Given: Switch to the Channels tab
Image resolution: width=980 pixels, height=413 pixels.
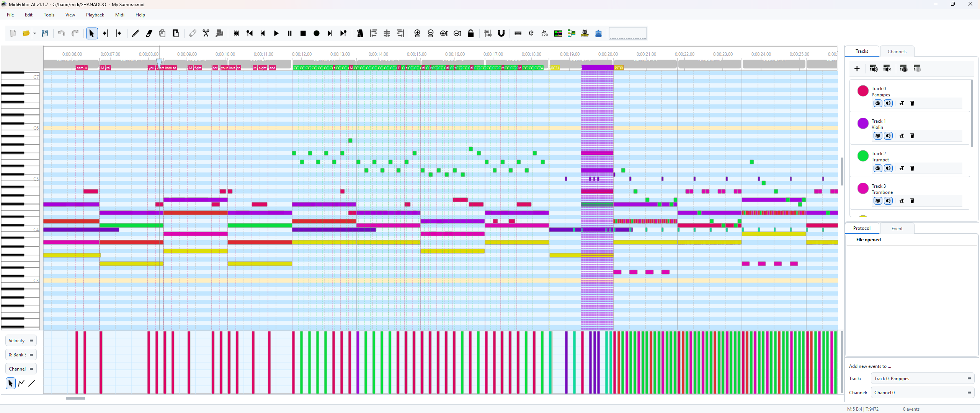Looking at the screenshot, I should click(897, 51).
